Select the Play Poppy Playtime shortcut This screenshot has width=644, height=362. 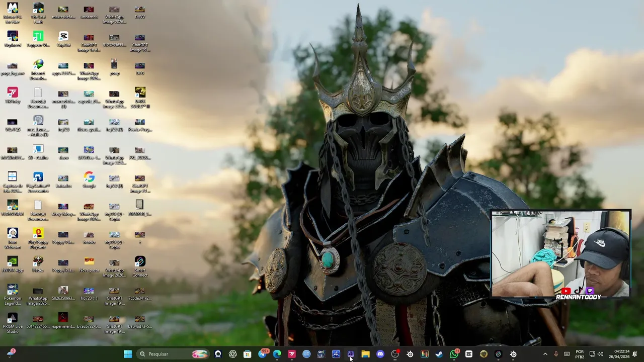(38, 239)
